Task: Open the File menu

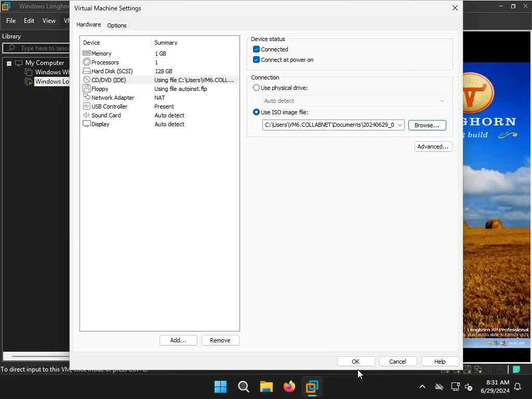Action: click(x=11, y=21)
